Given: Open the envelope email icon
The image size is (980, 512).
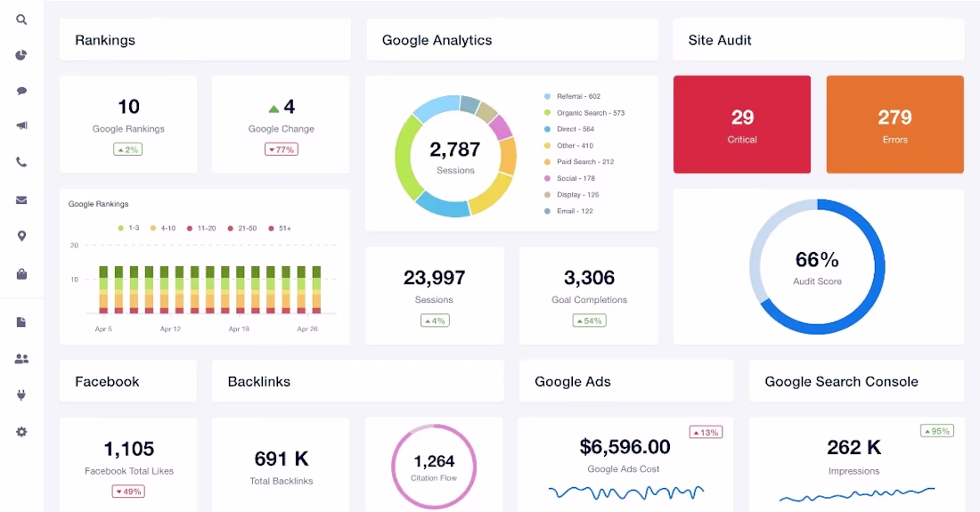Looking at the screenshot, I should [21, 199].
